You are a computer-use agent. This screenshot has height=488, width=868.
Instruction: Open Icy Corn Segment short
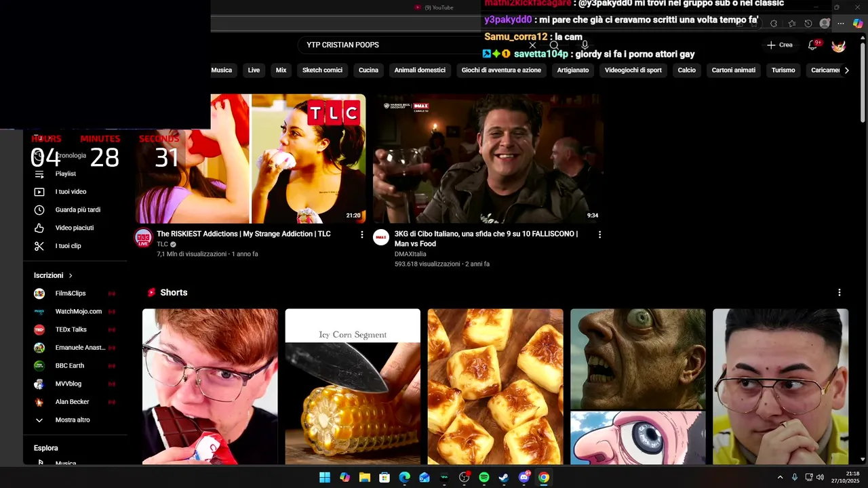(353, 386)
